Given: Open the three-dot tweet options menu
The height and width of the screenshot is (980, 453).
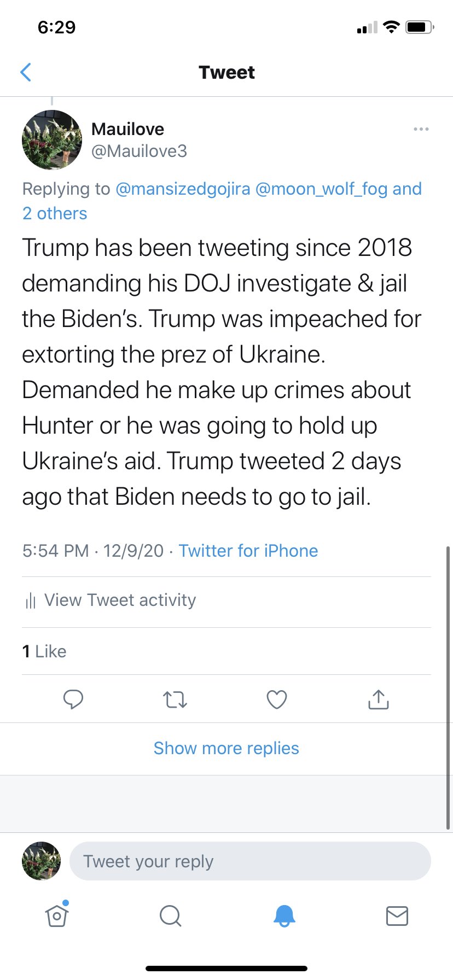Looking at the screenshot, I should point(421,129).
